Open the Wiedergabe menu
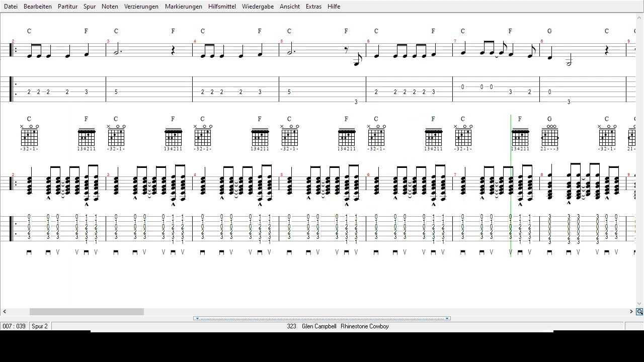644x362 pixels. 258,7
